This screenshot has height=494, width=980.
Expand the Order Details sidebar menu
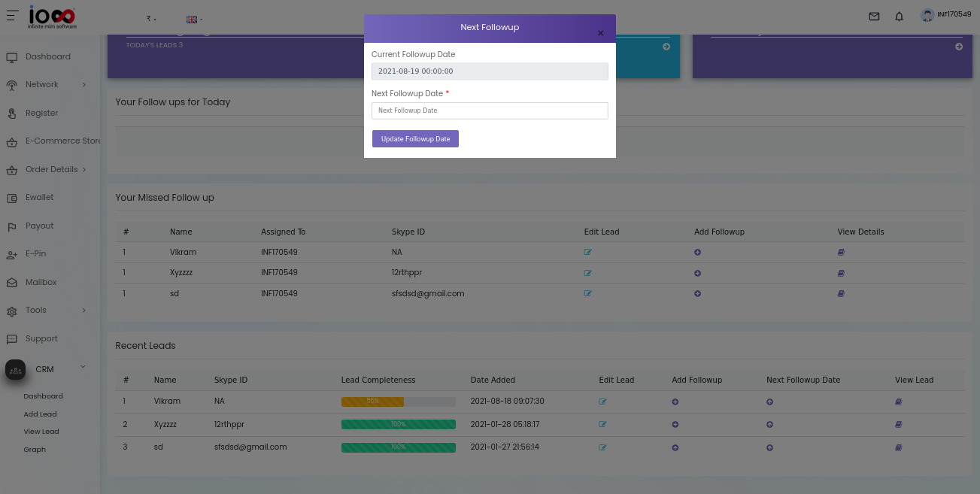pyautogui.click(x=47, y=170)
